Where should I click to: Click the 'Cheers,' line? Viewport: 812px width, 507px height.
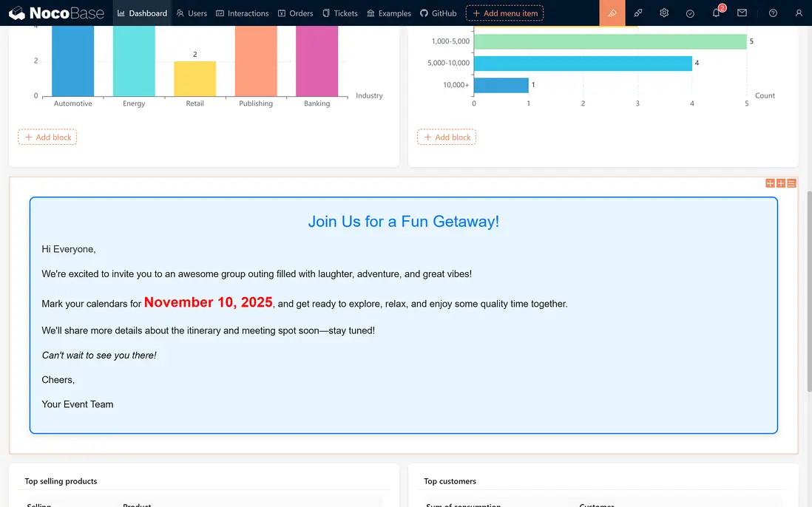point(58,380)
